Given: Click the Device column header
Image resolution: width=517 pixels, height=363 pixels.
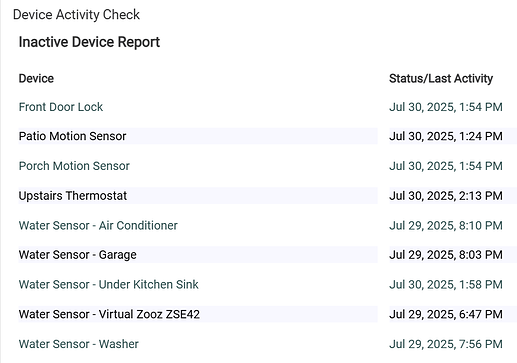Looking at the screenshot, I should [x=36, y=79].
